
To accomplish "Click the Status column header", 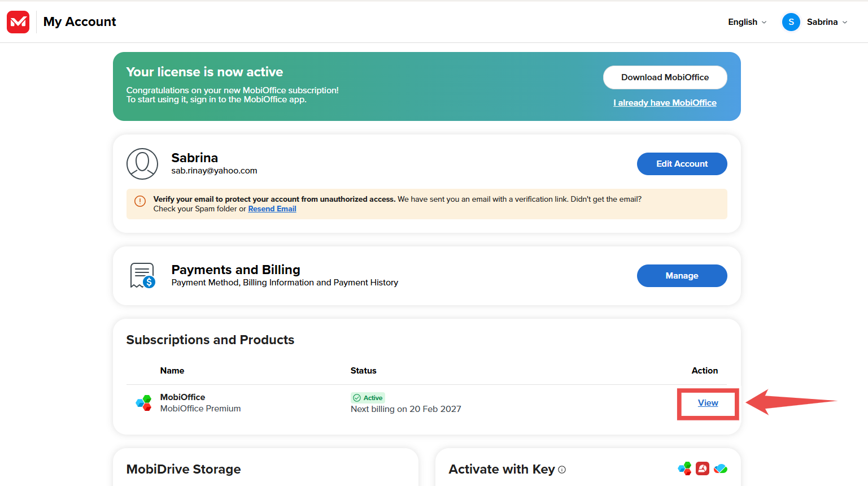I will (x=363, y=371).
